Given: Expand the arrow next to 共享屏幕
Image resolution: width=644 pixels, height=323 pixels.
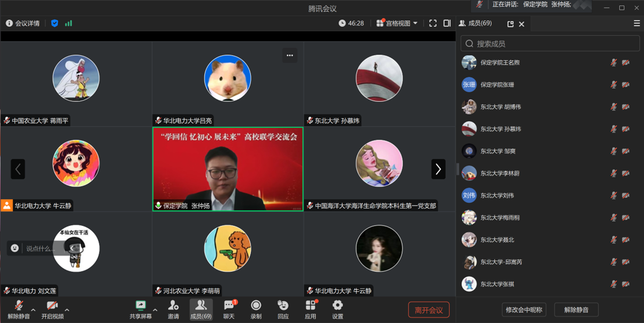Looking at the screenshot, I should (x=155, y=310).
